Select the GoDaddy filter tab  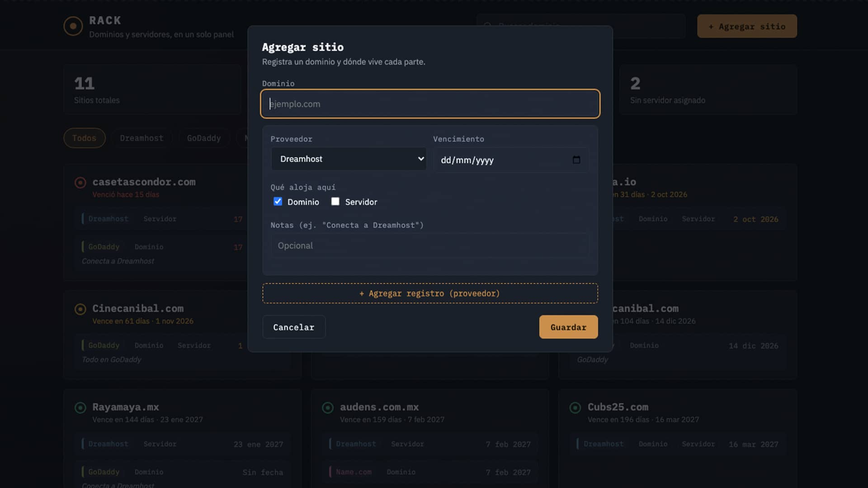pos(204,138)
